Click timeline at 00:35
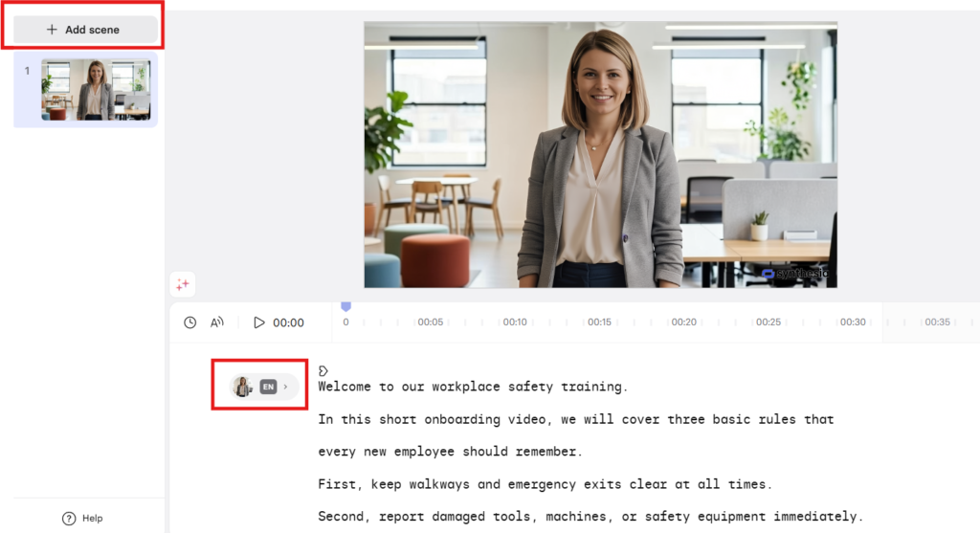980x533 pixels. 937,322
